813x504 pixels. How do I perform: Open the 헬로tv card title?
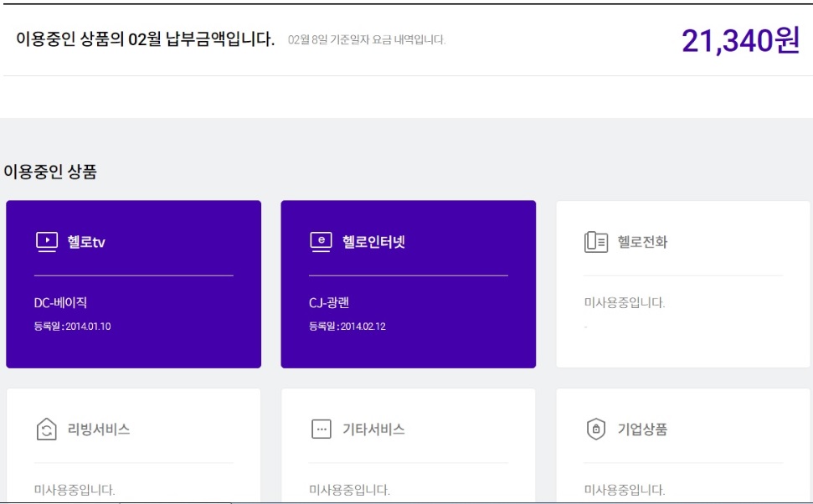point(86,242)
